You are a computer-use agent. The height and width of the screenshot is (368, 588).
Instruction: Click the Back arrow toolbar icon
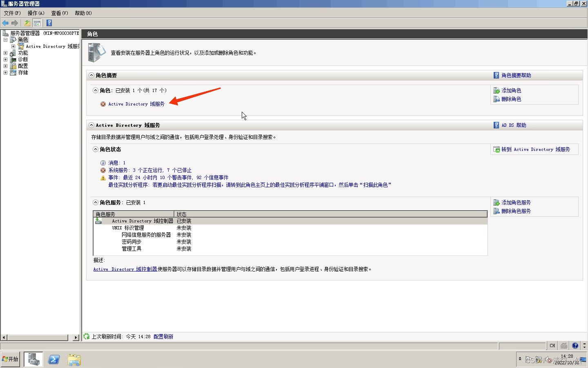click(5, 23)
